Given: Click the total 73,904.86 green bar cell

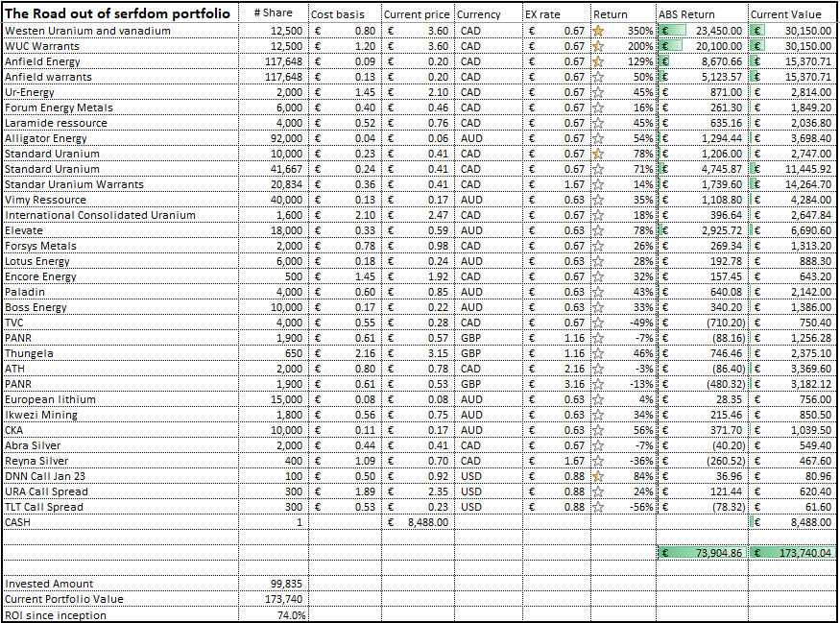Looking at the screenshot, I should pyautogui.click(x=703, y=553).
